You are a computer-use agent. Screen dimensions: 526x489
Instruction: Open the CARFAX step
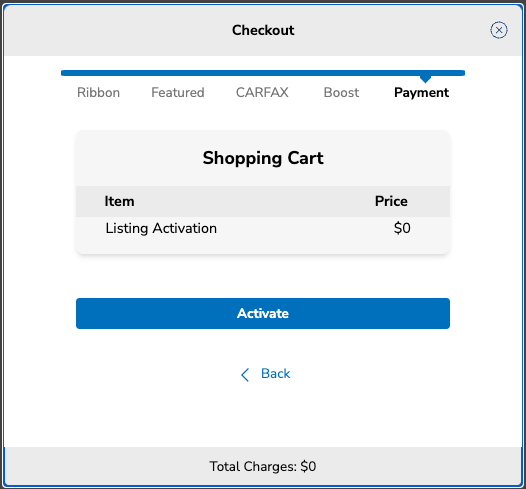[x=262, y=93]
